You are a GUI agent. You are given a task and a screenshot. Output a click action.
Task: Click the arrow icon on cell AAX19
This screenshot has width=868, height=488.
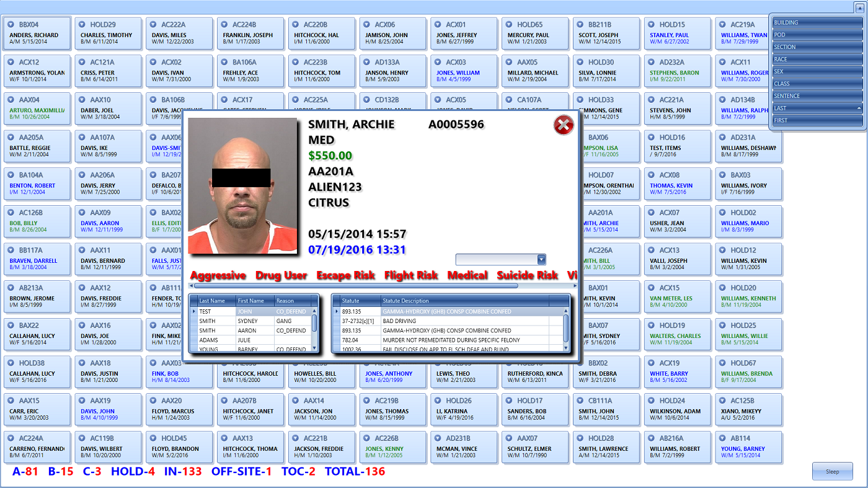82,401
